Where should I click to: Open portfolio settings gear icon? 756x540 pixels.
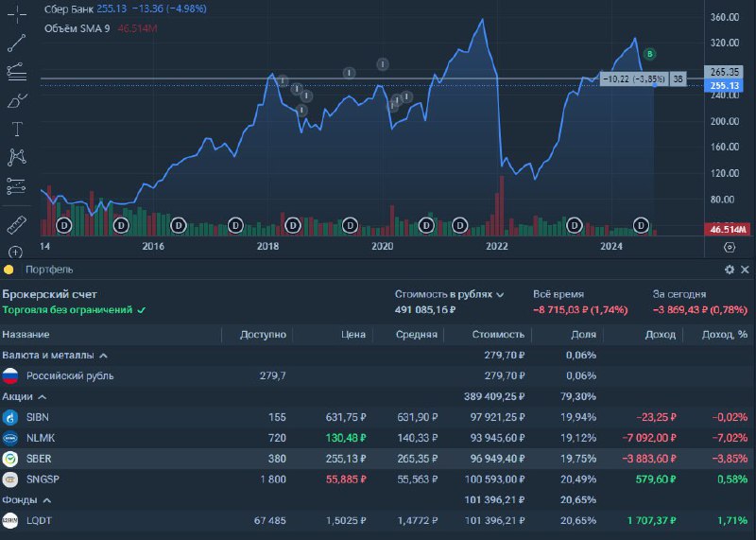[730, 270]
